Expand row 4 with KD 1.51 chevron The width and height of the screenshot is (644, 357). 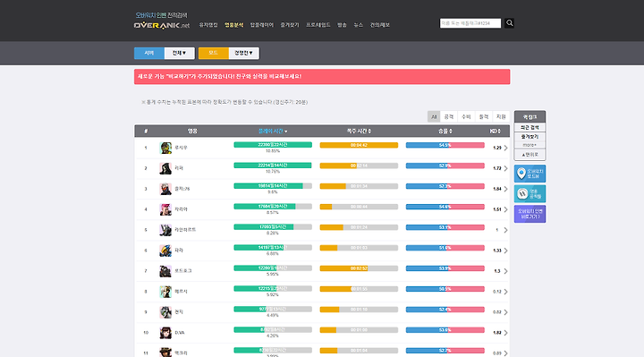pos(505,209)
